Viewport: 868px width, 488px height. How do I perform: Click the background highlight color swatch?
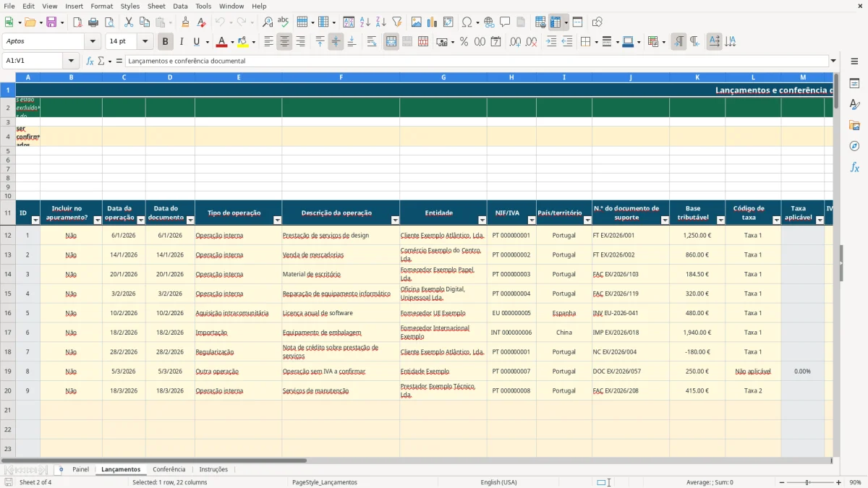point(243,42)
